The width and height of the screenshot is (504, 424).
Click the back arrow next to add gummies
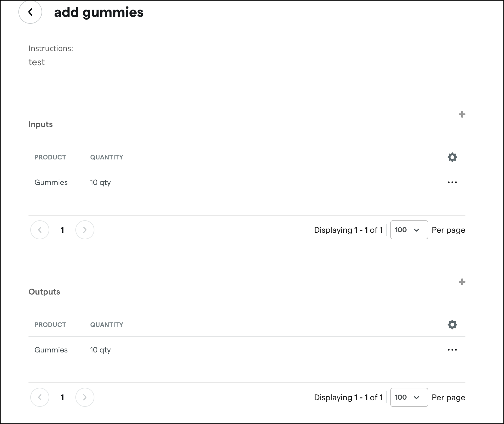click(x=31, y=12)
